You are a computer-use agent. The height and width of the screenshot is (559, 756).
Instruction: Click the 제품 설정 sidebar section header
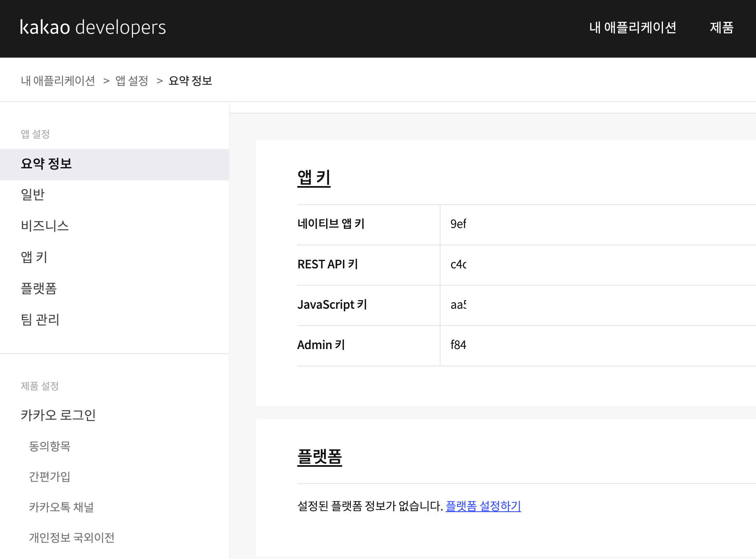tap(40, 386)
